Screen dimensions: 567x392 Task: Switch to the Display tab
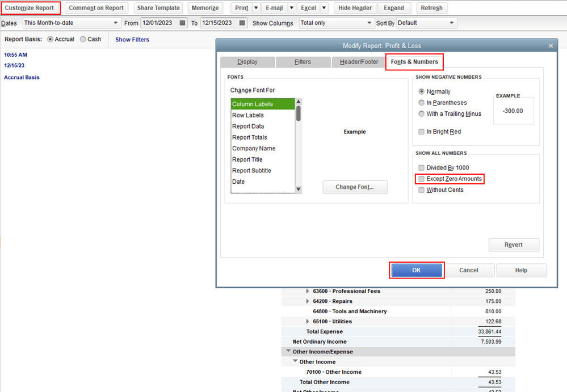[x=247, y=62]
